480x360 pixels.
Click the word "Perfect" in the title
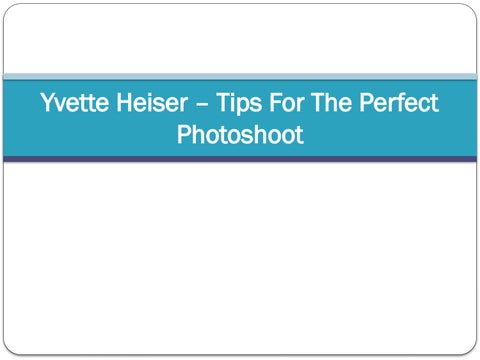pos(399,102)
